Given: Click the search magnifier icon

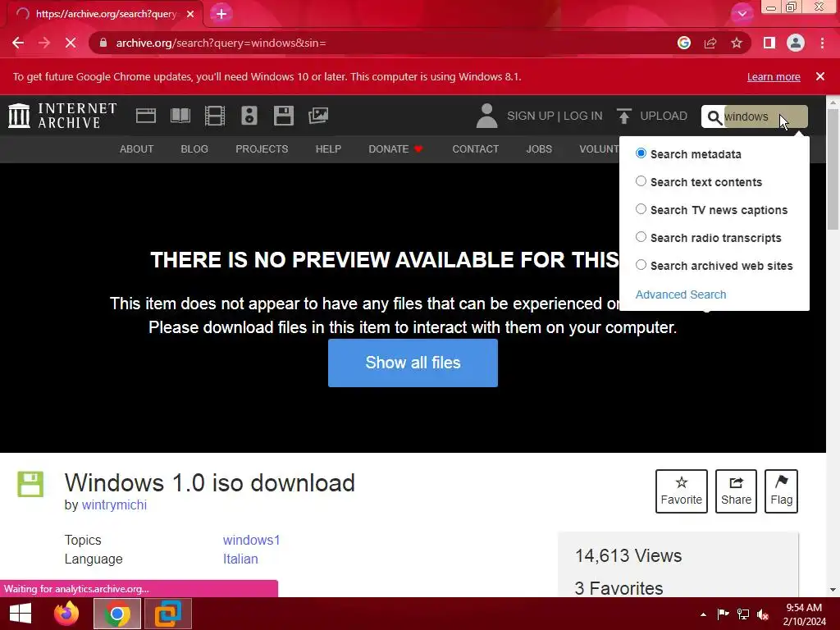Looking at the screenshot, I should [x=714, y=116].
